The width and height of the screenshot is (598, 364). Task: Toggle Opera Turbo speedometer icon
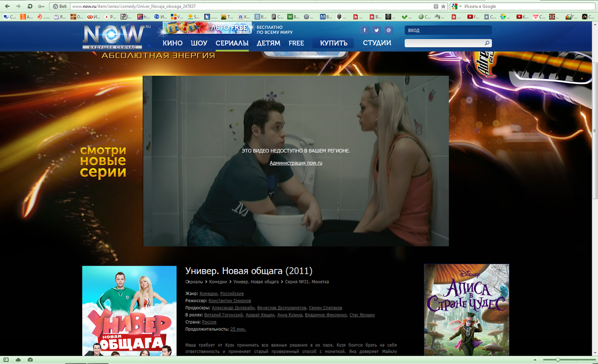point(30,360)
